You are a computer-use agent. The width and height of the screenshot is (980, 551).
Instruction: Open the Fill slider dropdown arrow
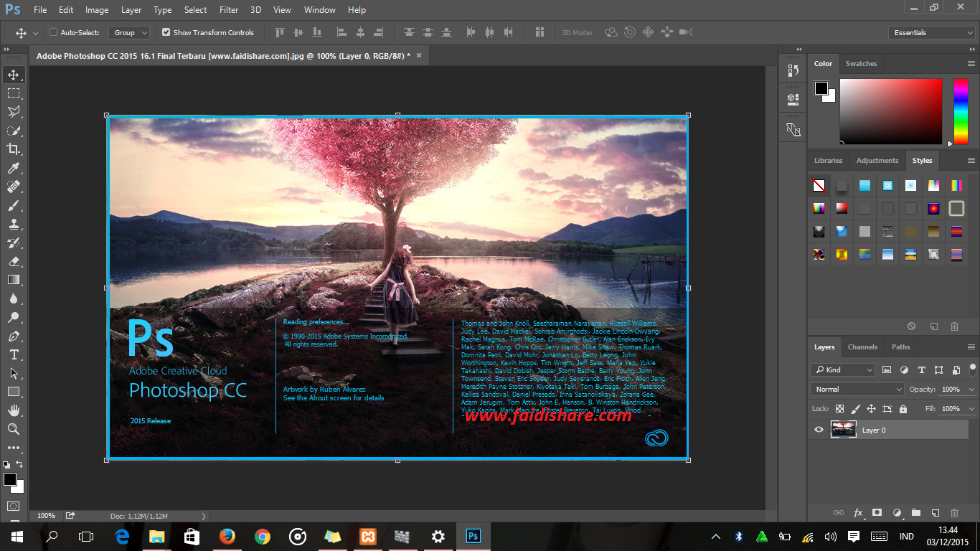pos(971,409)
